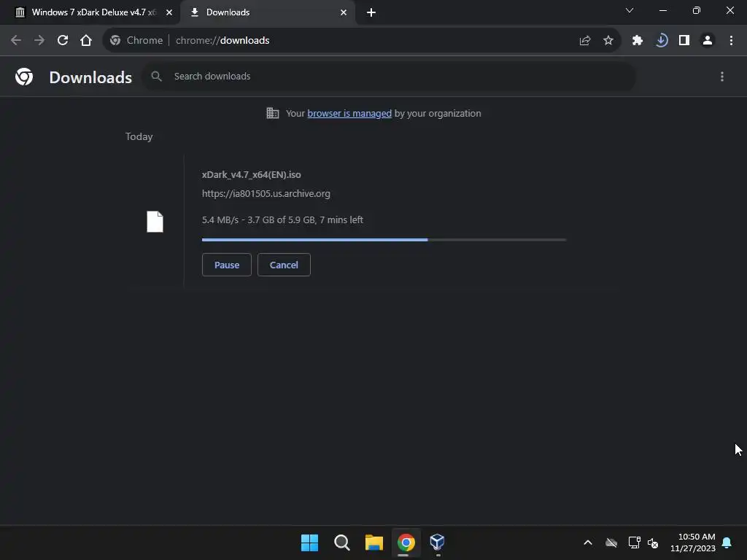Image resolution: width=747 pixels, height=560 pixels.
Task: Close the Downloads tab
Action: point(344,12)
